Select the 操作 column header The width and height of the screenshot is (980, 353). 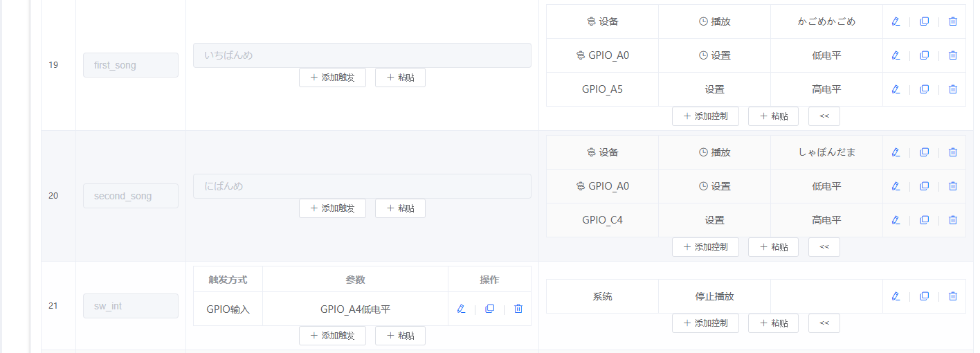click(x=489, y=280)
